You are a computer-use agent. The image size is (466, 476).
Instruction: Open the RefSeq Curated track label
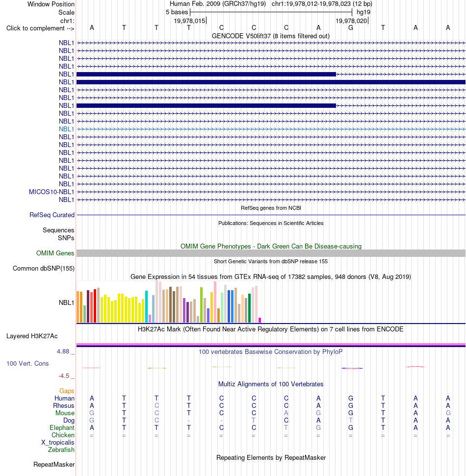[52, 215]
